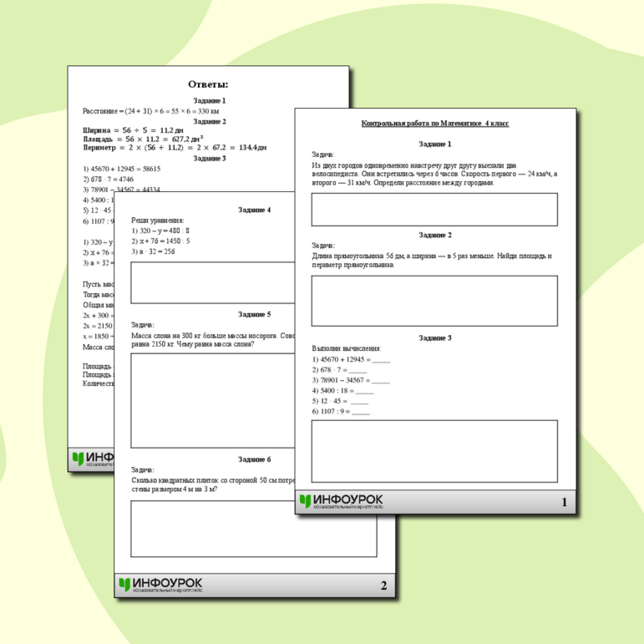The image size is (644, 644).
Task: Click the Инфоурок logo on the answers page
Action: click(96, 459)
